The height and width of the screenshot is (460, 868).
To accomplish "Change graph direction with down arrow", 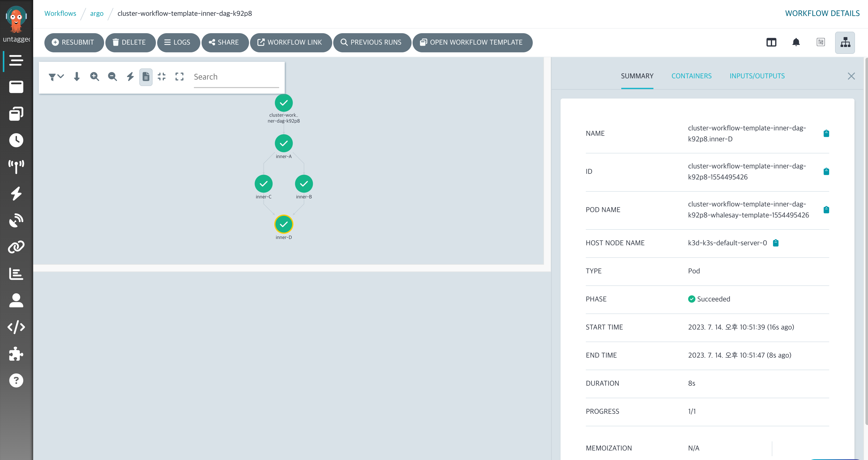I will coord(77,77).
